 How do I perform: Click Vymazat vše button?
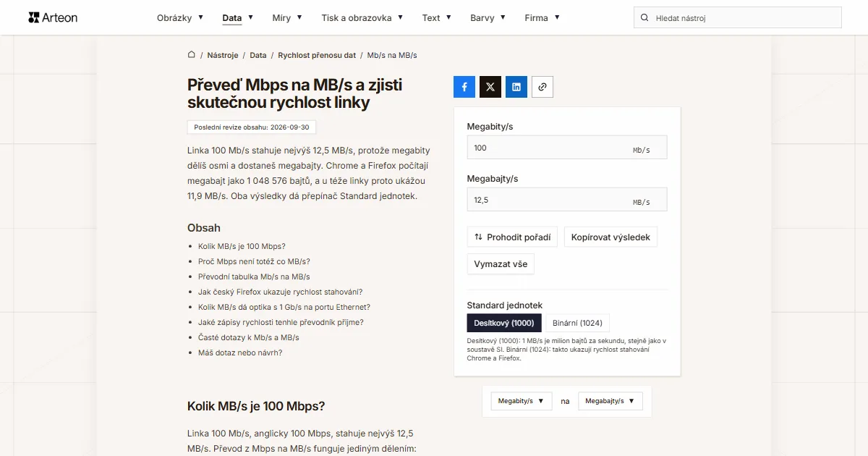tap(501, 264)
